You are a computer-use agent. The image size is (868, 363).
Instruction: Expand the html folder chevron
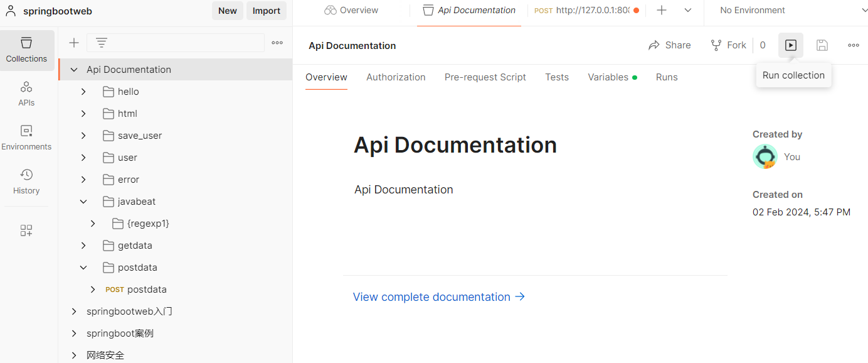click(83, 114)
